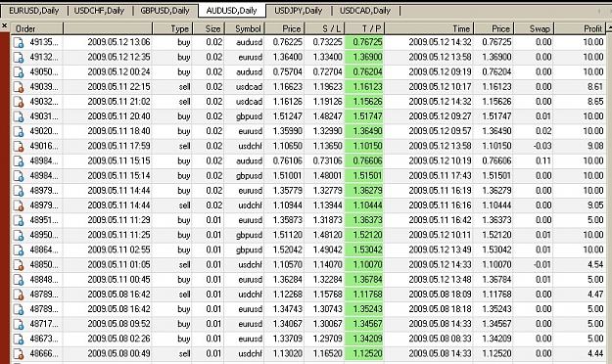612x364 pixels.
Task: Select the icon of order 48950
Action: 19,235
